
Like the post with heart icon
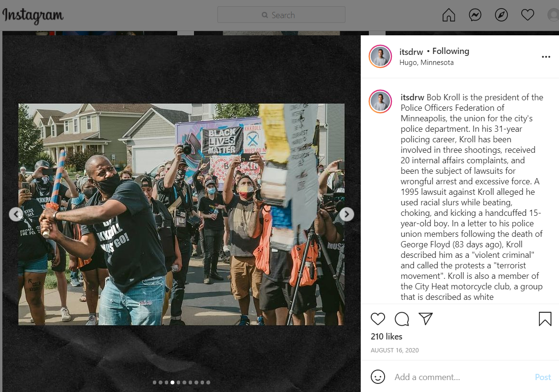point(378,318)
